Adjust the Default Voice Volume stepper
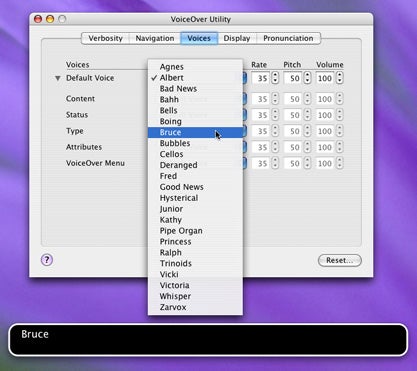Screen dimensions: 417x371 coord(339,78)
